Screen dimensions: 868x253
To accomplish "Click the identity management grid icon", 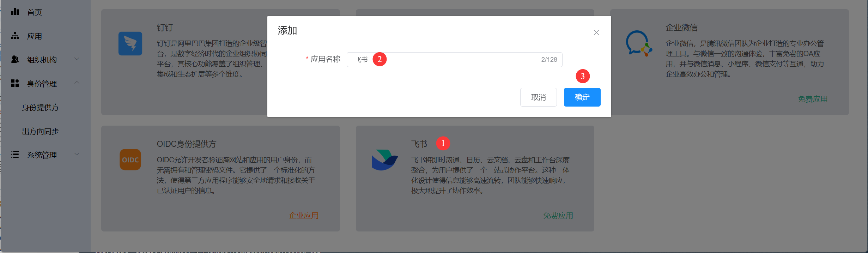I will (x=15, y=83).
